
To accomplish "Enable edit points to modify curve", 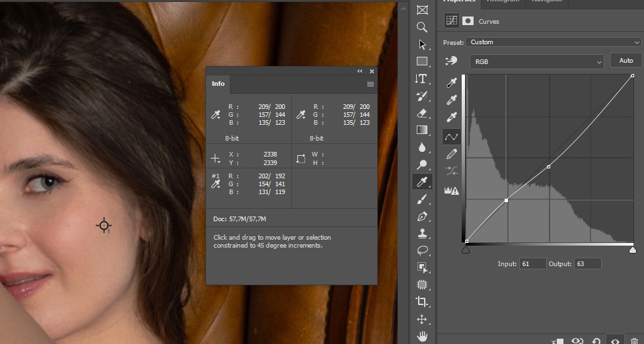I will pos(451,137).
